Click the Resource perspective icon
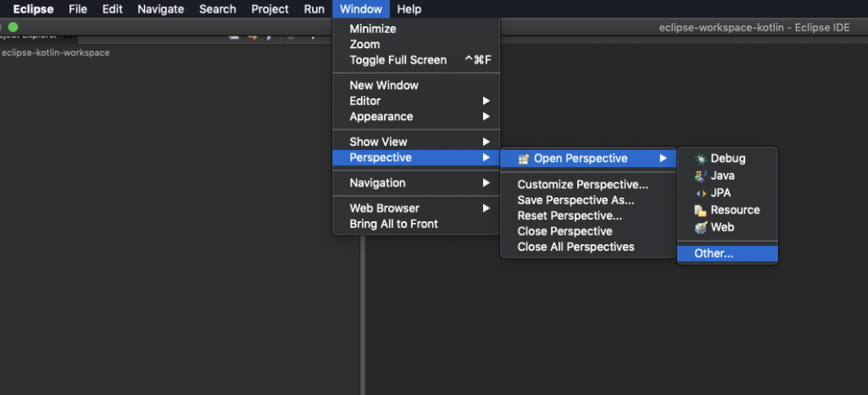This screenshot has width=868, height=395. (700, 210)
